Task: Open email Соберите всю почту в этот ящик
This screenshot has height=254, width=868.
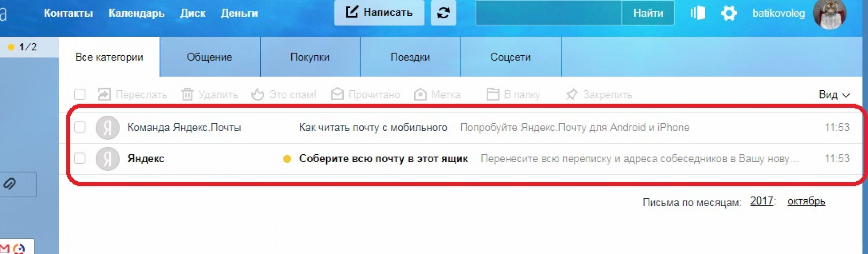Action: tap(383, 159)
